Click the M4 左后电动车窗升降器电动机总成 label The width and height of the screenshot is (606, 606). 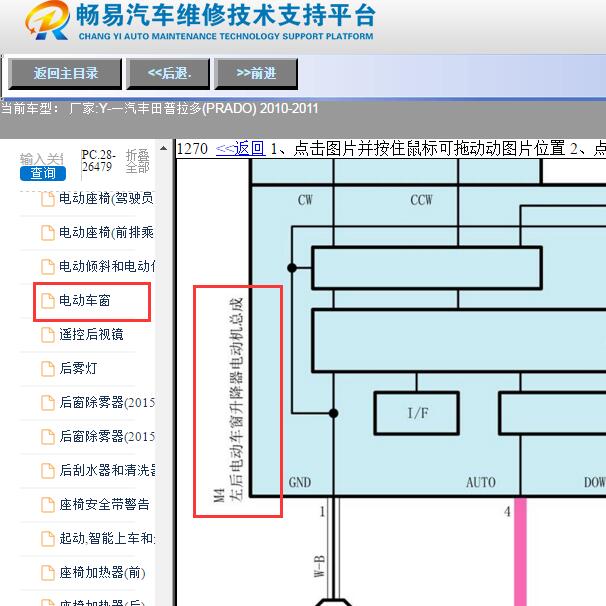pos(228,400)
